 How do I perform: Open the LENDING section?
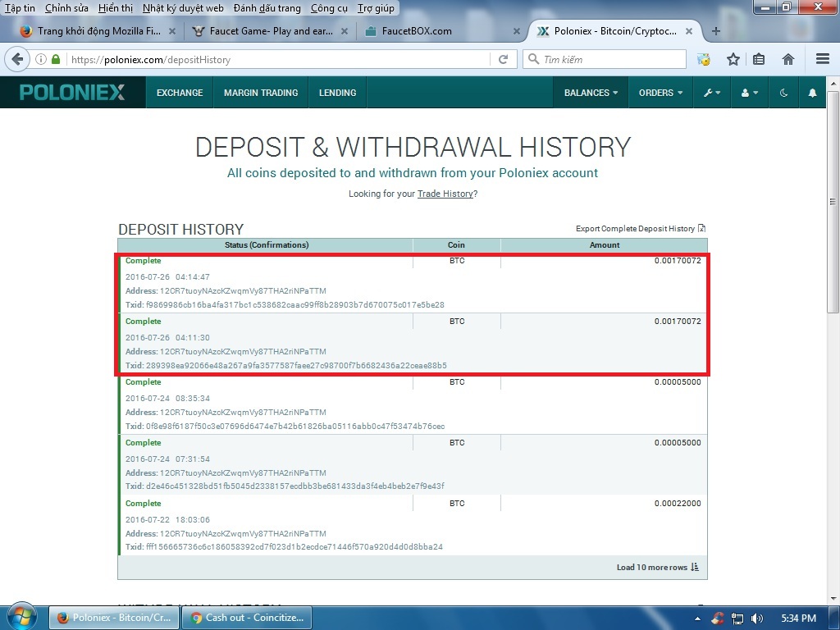click(337, 93)
